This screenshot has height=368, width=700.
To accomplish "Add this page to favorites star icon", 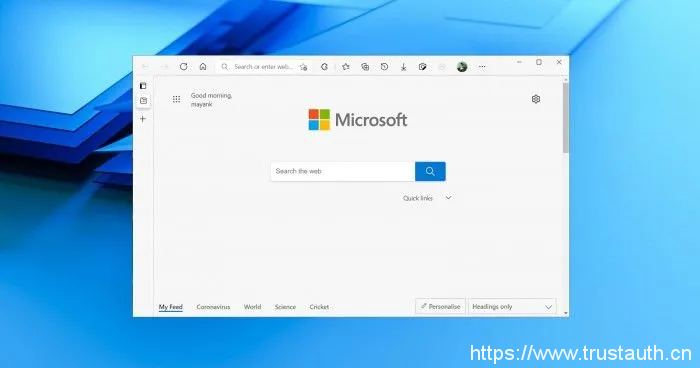I will (x=304, y=67).
